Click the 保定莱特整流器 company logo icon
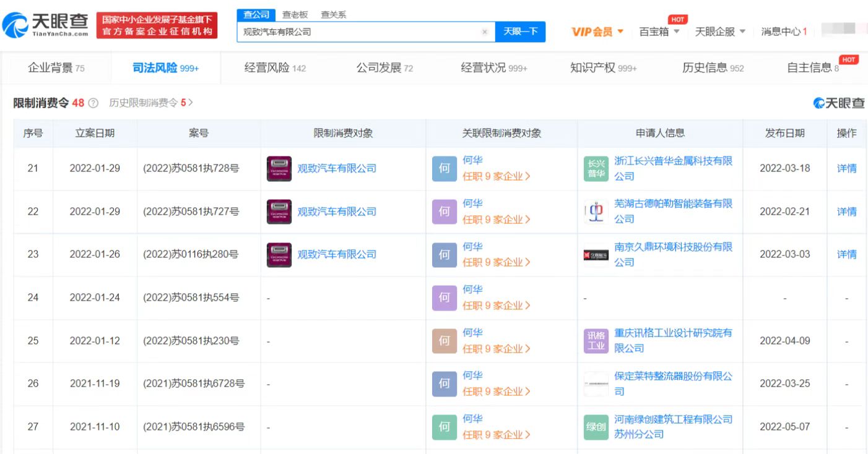The image size is (868, 454). coord(596,383)
